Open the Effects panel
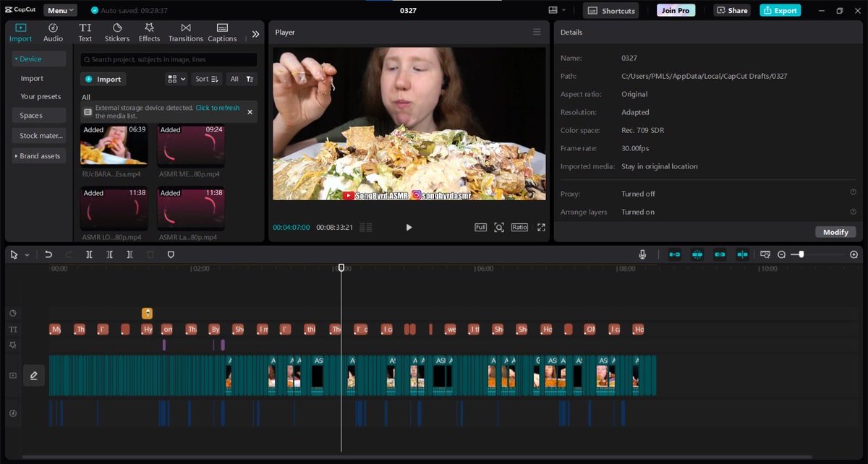This screenshot has width=868, height=464. [149, 33]
